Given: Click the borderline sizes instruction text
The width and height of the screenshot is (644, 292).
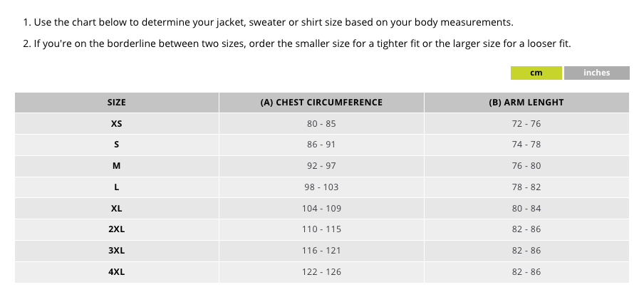Looking at the screenshot, I should [297, 43].
